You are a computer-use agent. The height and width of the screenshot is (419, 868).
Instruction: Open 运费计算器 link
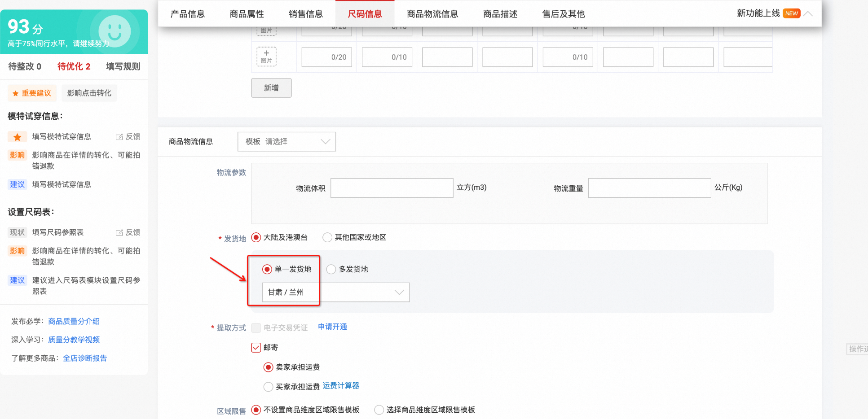point(341,386)
